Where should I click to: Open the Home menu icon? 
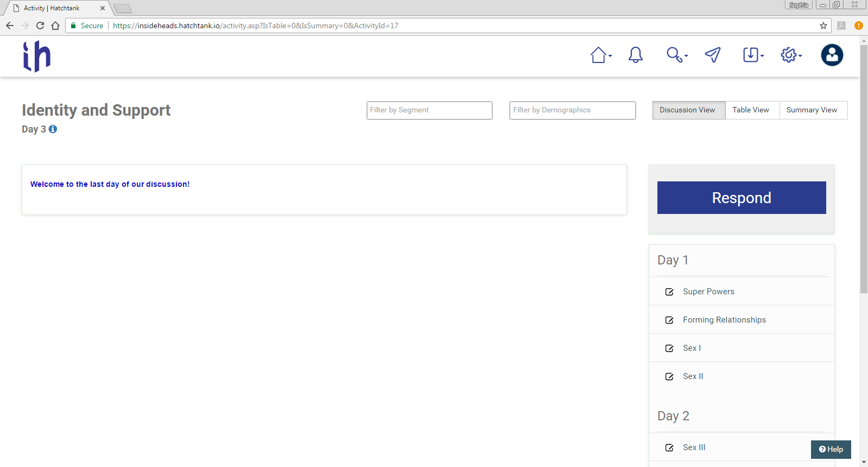[x=600, y=55]
